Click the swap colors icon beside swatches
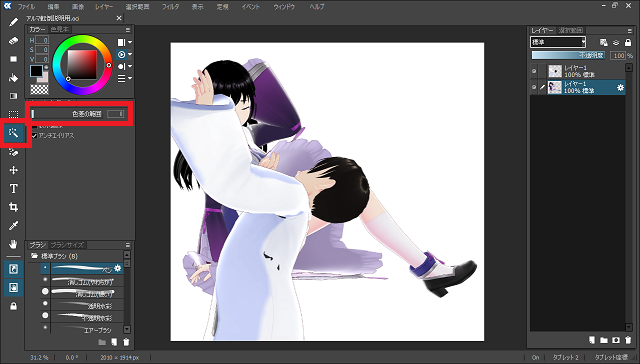Image resolution: width=640 pixels, height=364 pixels. click(46, 67)
